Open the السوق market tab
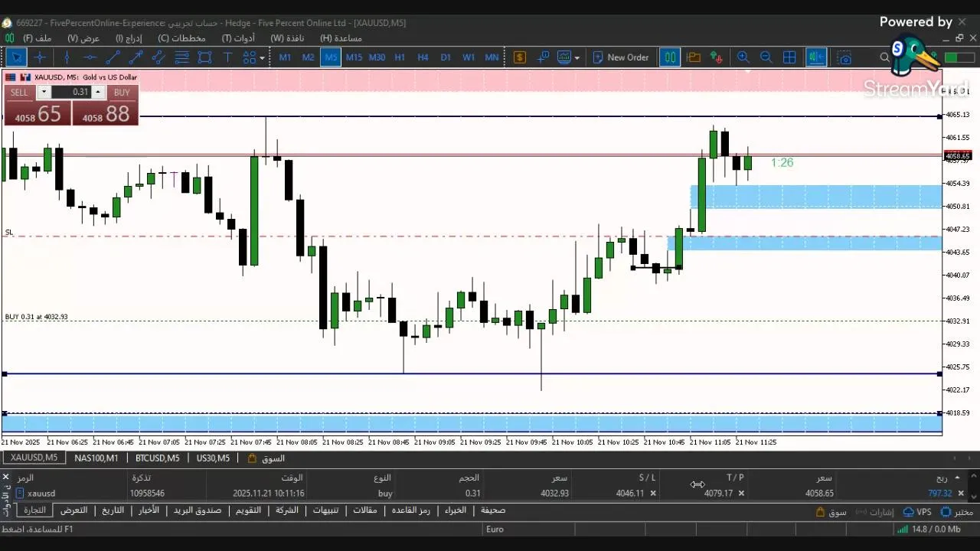 pos(266,458)
